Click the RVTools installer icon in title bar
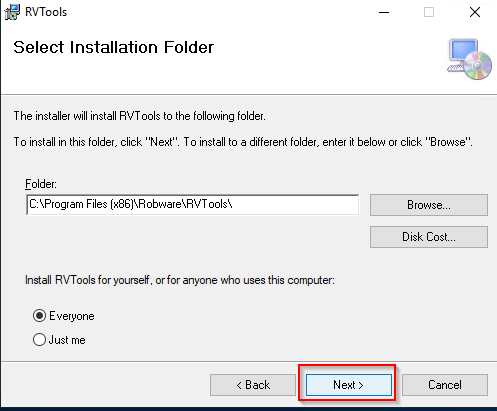Viewport: 497px width, 411px height. click(12, 12)
